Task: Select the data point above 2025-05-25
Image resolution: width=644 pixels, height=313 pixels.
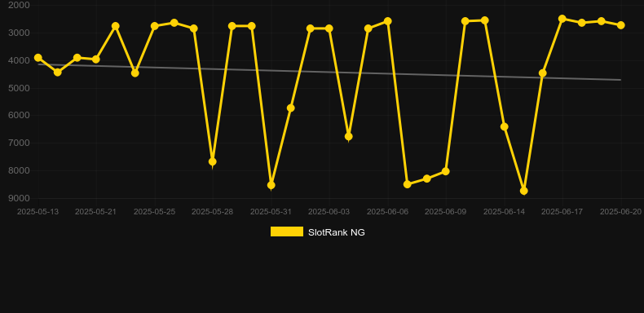Action: [x=154, y=26]
